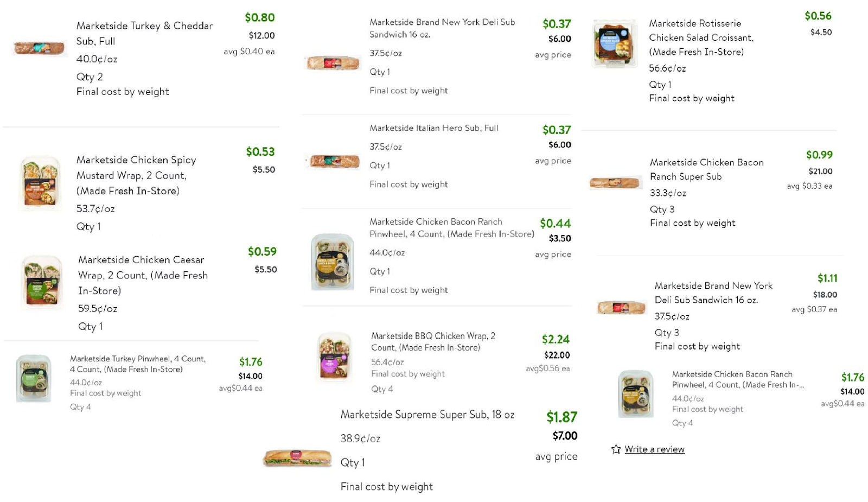Click the Turkey & Cheddar Sub product image
This screenshot has height=502, width=868.
[x=39, y=48]
